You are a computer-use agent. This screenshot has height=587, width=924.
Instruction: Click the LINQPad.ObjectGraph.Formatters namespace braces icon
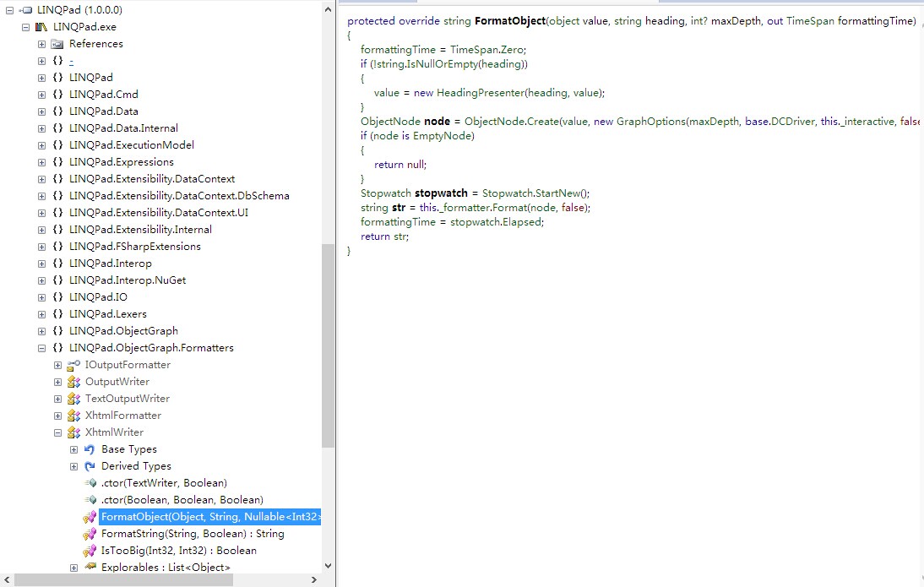tap(57, 348)
